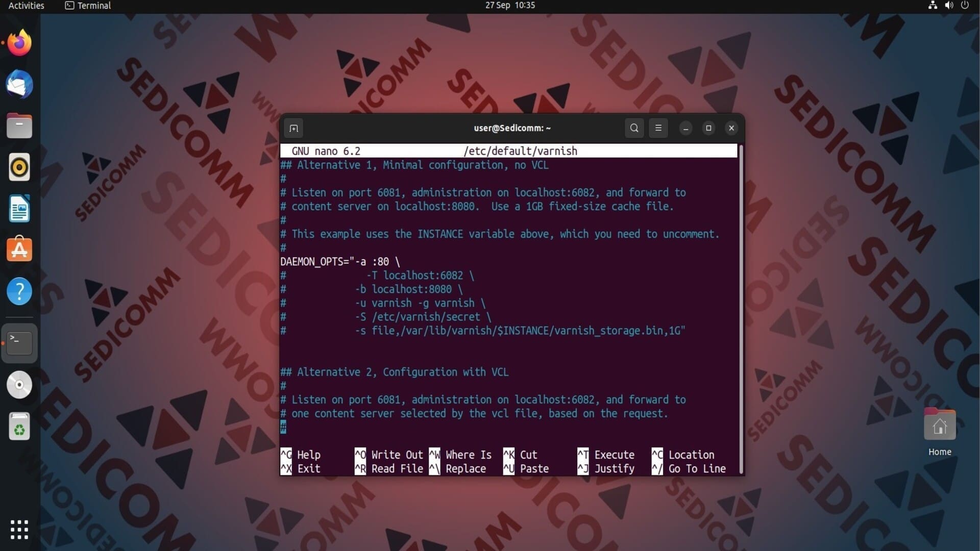This screenshot has width=980, height=551.
Task: Click the '-u varnish -g varnish' line
Action: [x=383, y=303]
